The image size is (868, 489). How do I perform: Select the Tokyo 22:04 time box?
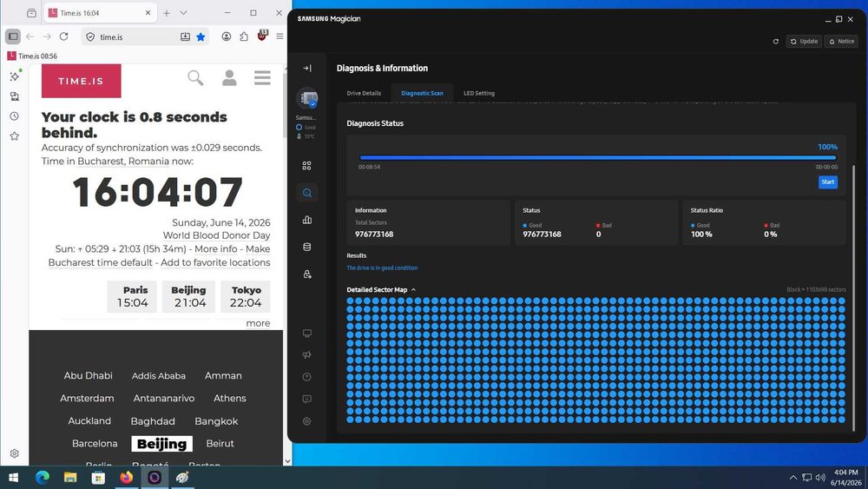tap(246, 297)
